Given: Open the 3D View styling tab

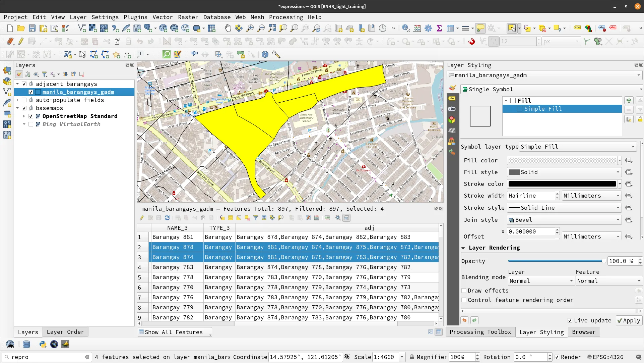Looking at the screenshot, I should 452,120.
